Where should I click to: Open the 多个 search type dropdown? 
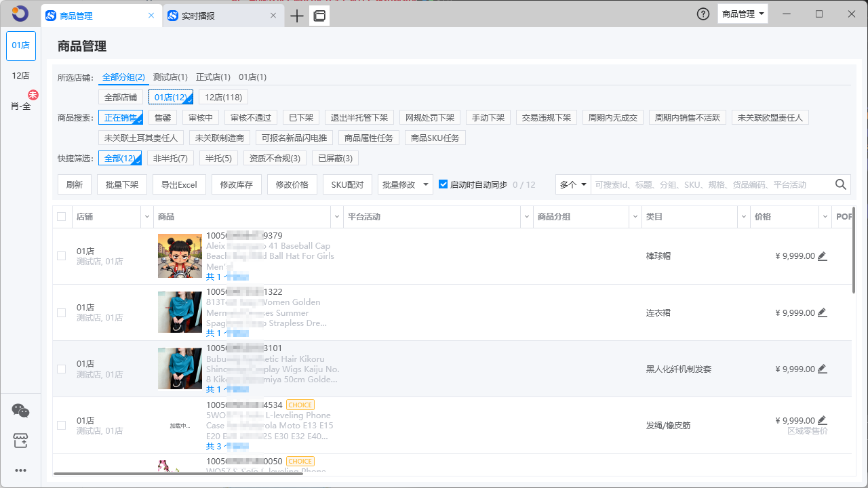point(573,184)
